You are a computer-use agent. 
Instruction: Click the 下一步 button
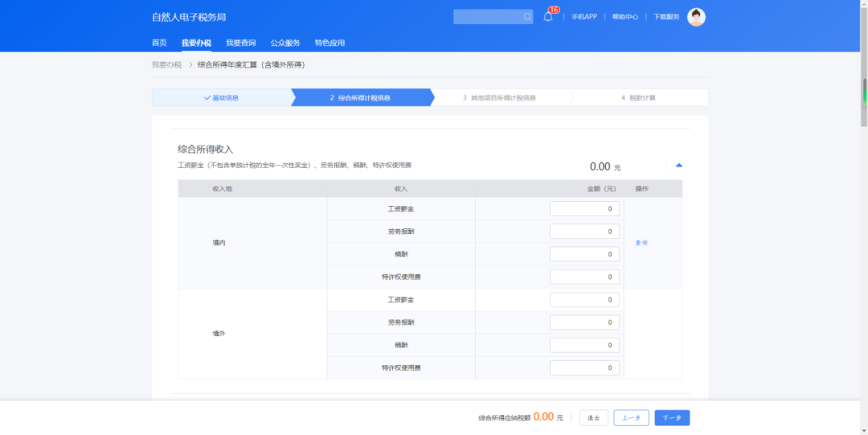tap(672, 418)
